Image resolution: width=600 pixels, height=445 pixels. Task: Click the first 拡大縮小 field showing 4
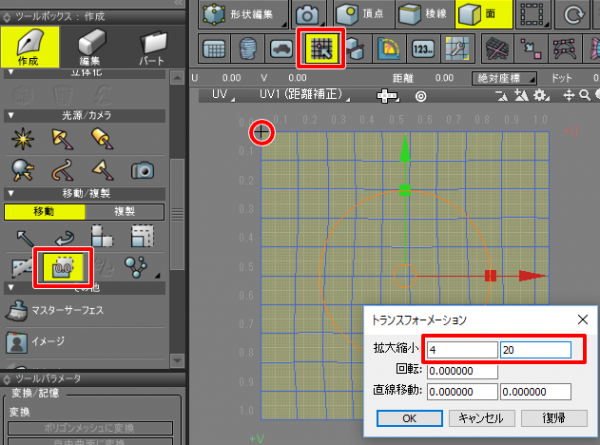[462, 350]
